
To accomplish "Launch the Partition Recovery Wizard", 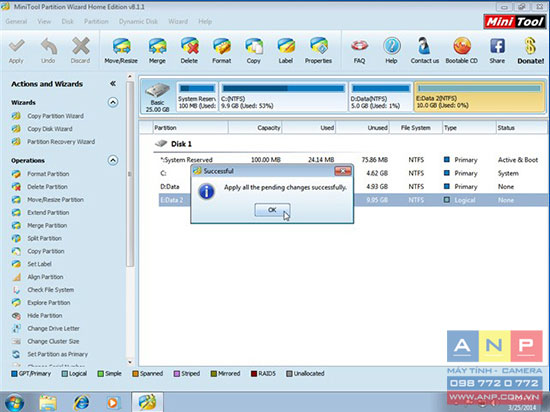I will (x=61, y=142).
